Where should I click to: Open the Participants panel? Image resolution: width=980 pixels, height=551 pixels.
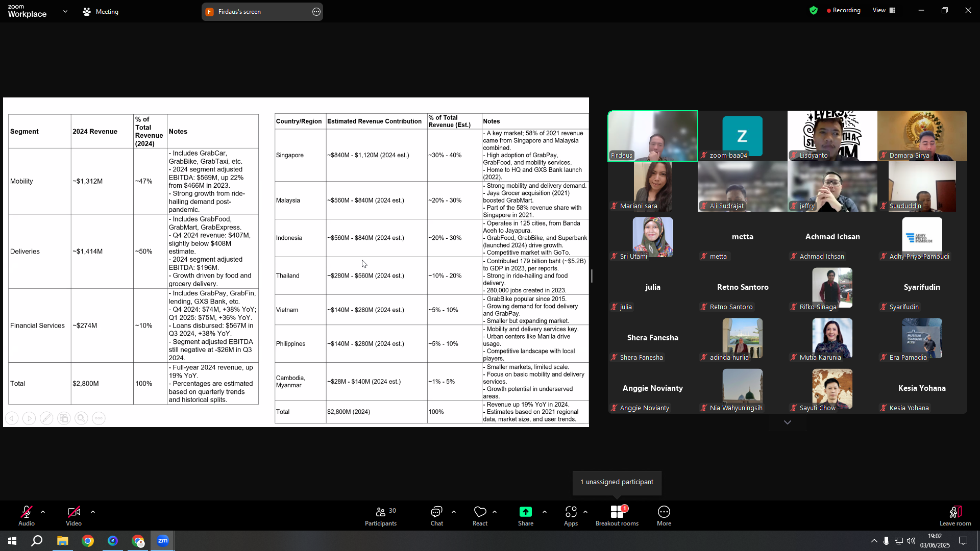381,516
